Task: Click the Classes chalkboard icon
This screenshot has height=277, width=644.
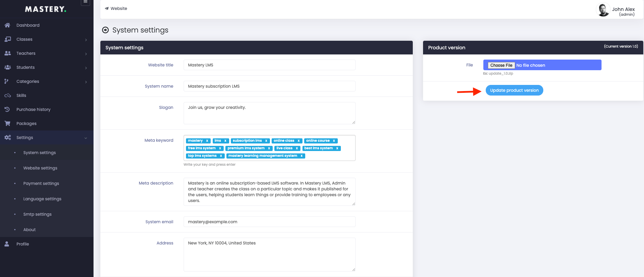Action: [8, 39]
